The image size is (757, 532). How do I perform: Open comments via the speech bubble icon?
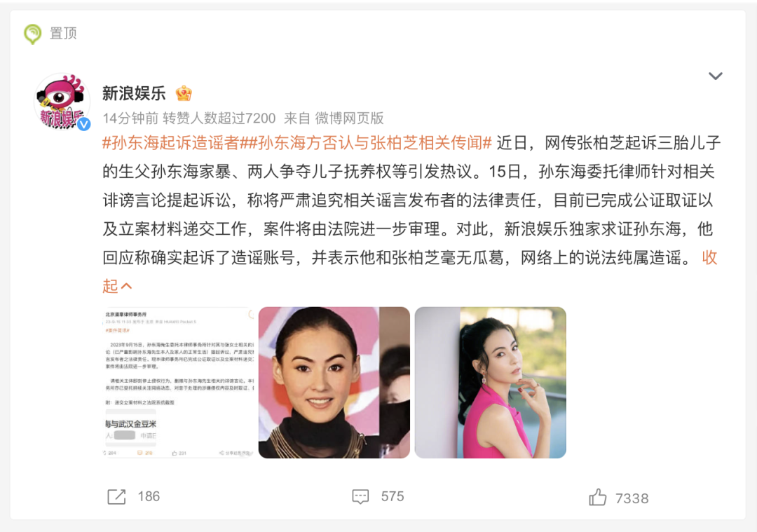[360, 497]
